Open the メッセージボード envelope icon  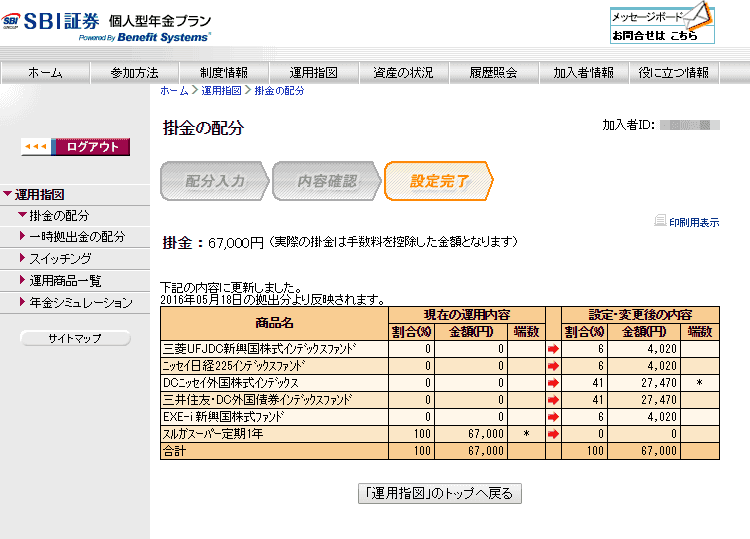point(699,14)
